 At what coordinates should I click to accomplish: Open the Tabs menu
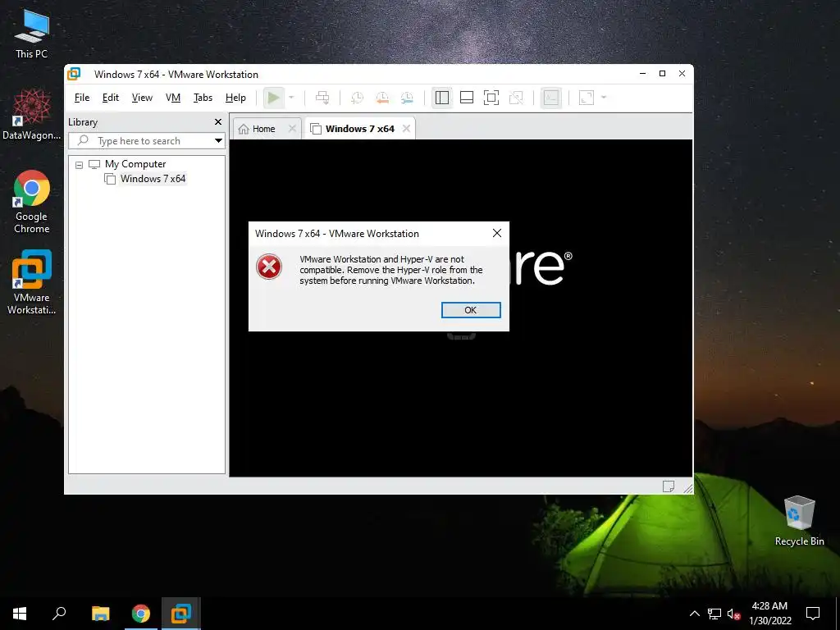click(203, 98)
